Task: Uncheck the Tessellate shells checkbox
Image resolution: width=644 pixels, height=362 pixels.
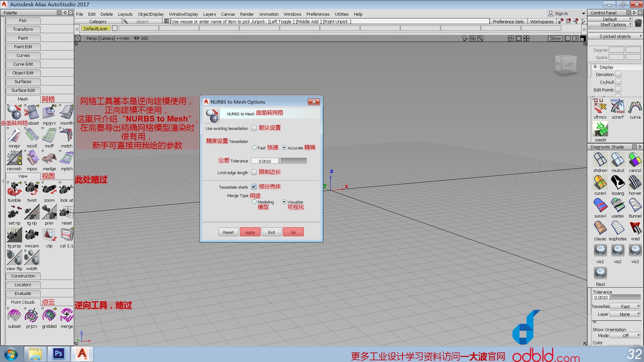Action: click(x=254, y=187)
